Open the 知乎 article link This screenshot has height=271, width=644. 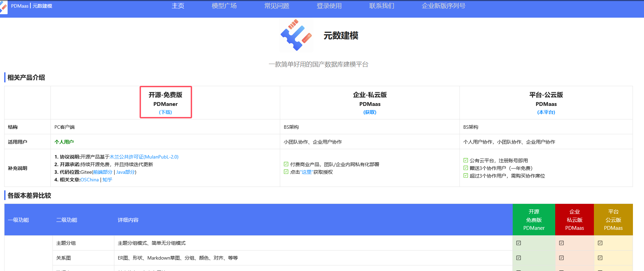pos(107,180)
